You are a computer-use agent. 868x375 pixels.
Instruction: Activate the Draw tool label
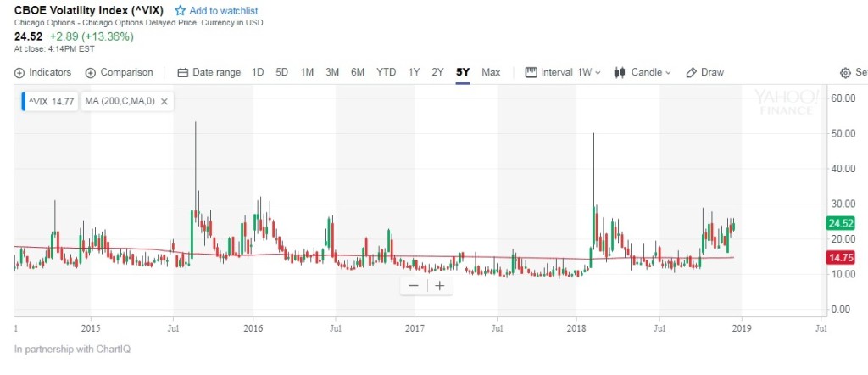(x=712, y=72)
